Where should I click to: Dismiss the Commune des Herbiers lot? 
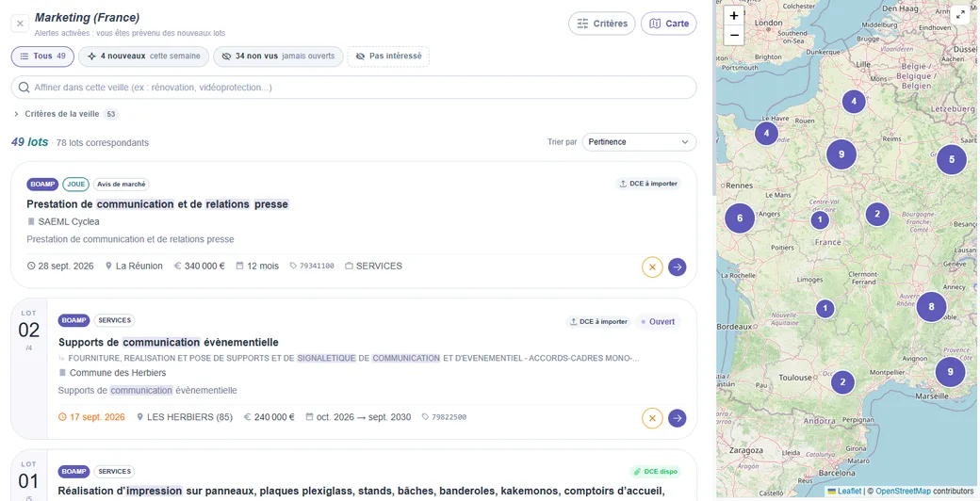coord(652,418)
